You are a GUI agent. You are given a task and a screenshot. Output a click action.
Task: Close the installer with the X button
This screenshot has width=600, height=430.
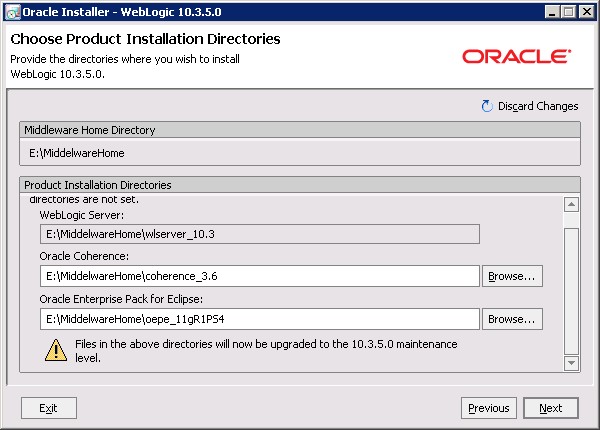coord(584,12)
